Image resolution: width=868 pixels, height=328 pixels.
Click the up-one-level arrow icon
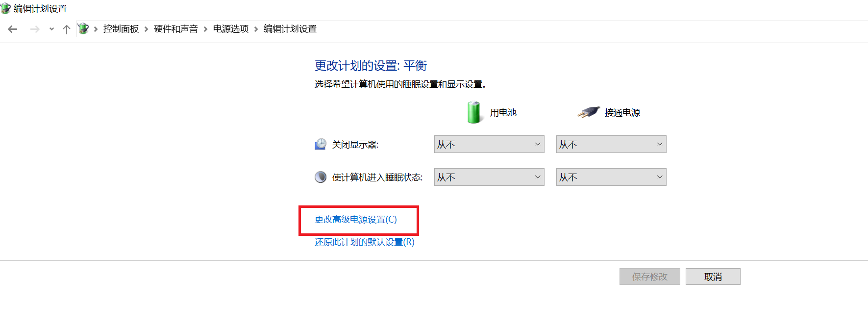click(x=67, y=29)
